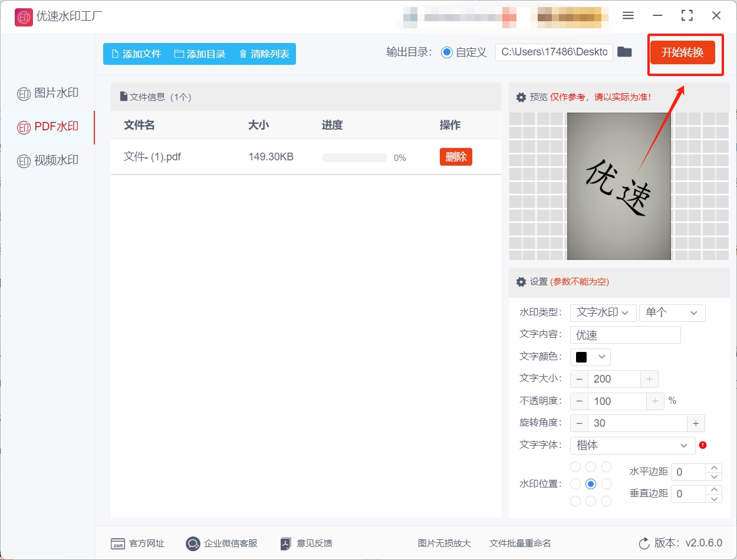Select middle-left watermark position

click(x=575, y=484)
